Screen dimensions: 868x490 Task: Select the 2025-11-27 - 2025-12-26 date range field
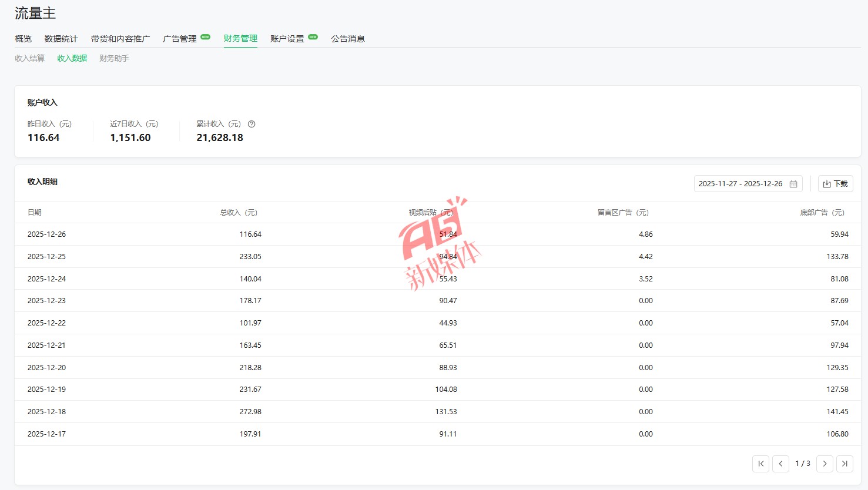coord(740,184)
